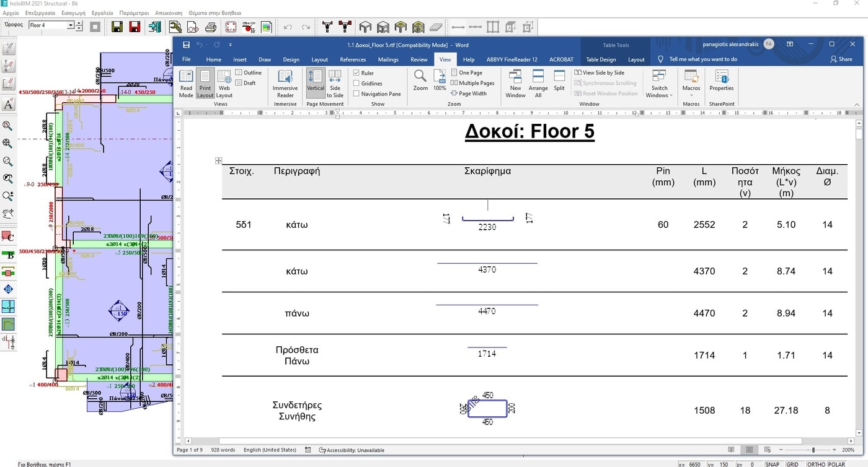Click the floor spinner arrows next to Floor 4
The width and height of the screenshot is (868, 467).
point(79,25)
